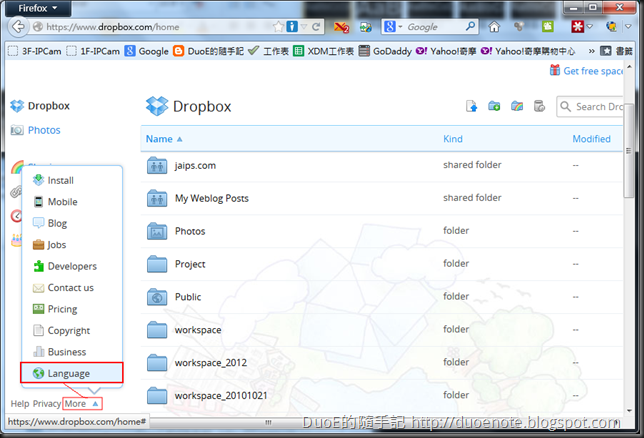Screen dimensions: 644x438
Task: Open the 3F-IPCam bookmark
Action: [x=34, y=51]
